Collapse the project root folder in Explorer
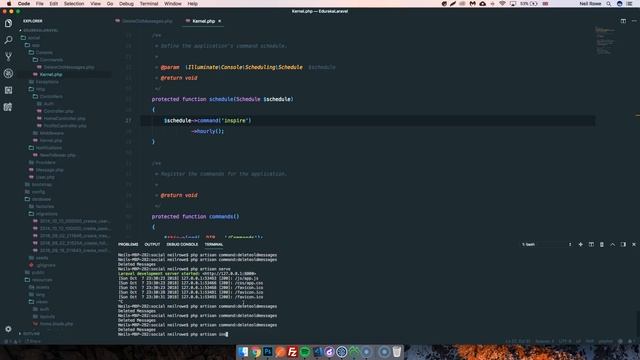The height and width of the screenshot is (360, 640). (x=39, y=30)
